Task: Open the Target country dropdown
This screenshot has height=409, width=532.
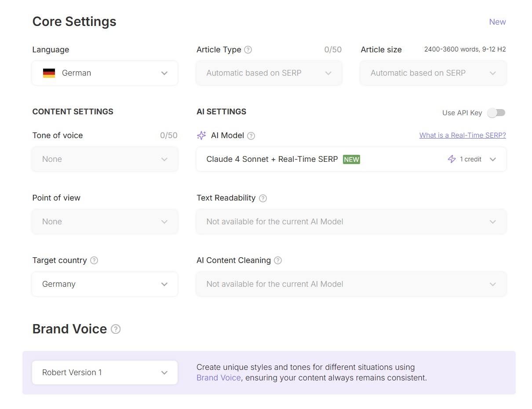Action: coord(105,284)
